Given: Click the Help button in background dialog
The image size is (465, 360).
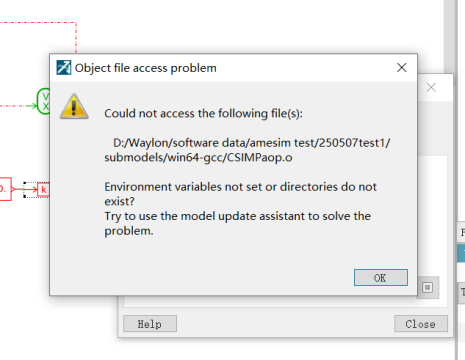Looking at the screenshot, I should click(x=150, y=324).
